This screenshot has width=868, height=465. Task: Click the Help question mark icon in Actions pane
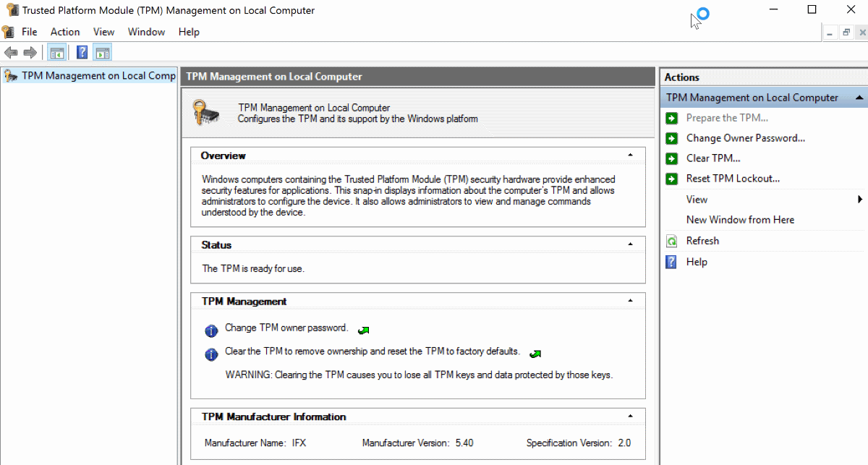tap(672, 262)
